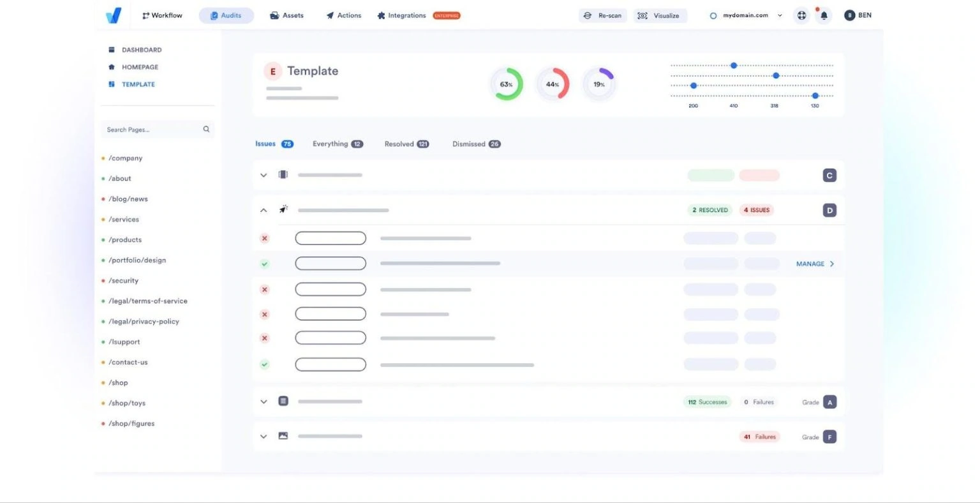Show the Dismissed tab
This screenshot has height=503, width=980.
[x=477, y=144]
